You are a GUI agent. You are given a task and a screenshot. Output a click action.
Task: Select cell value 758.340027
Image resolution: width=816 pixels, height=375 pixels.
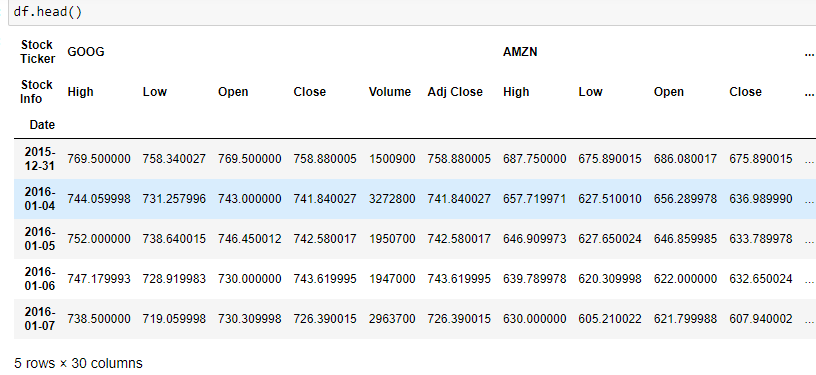174,159
